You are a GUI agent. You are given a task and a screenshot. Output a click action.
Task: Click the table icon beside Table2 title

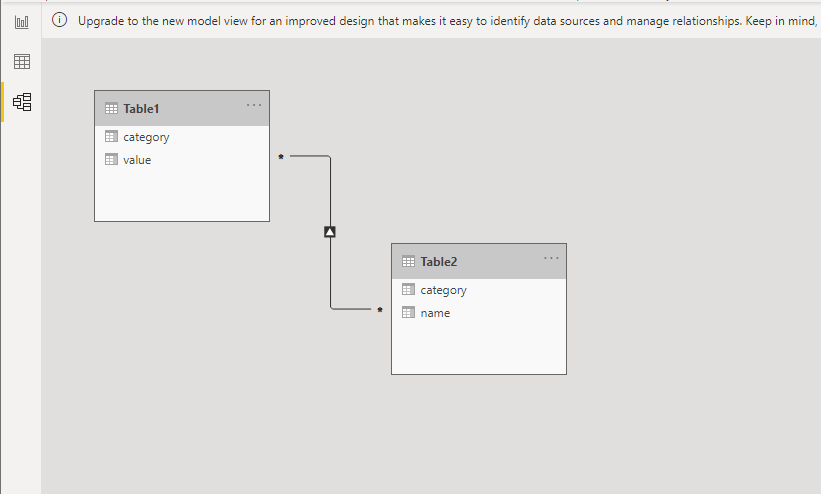[408, 261]
